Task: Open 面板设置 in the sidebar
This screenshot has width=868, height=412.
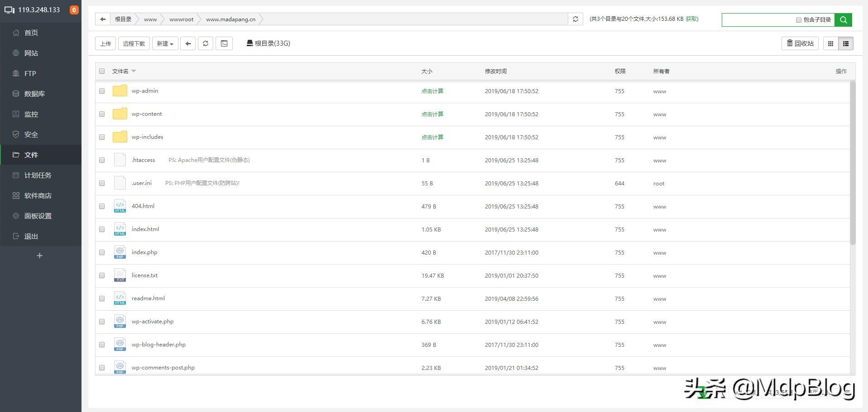Action: (x=41, y=216)
